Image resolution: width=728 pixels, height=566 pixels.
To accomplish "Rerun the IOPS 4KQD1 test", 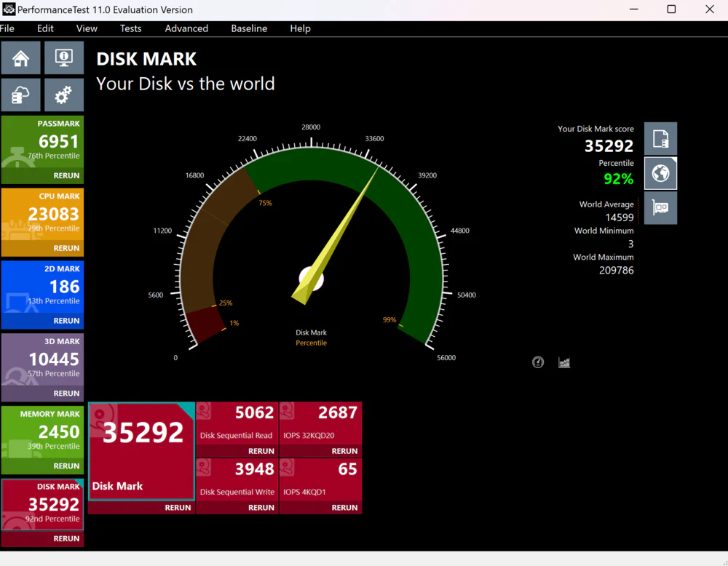I will [344, 508].
